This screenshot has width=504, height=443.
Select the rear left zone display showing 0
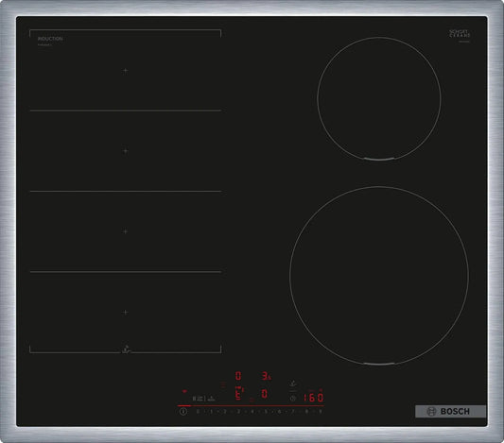coord(238,376)
